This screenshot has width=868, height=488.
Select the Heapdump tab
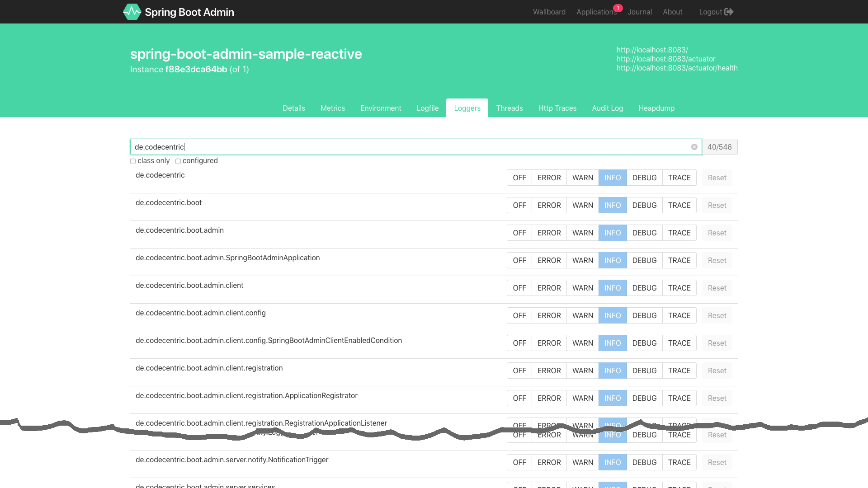pyautogui.click(x=656, y=108)
